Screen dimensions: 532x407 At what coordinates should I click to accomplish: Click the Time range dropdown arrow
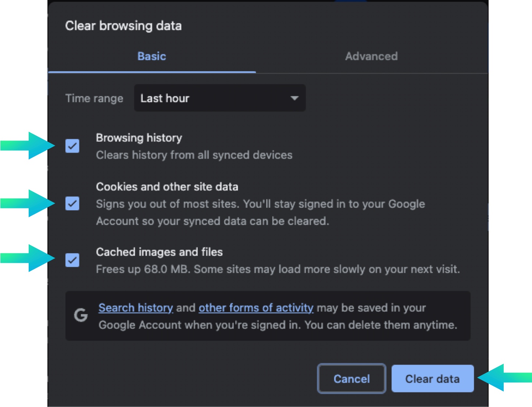coord(294,98)
